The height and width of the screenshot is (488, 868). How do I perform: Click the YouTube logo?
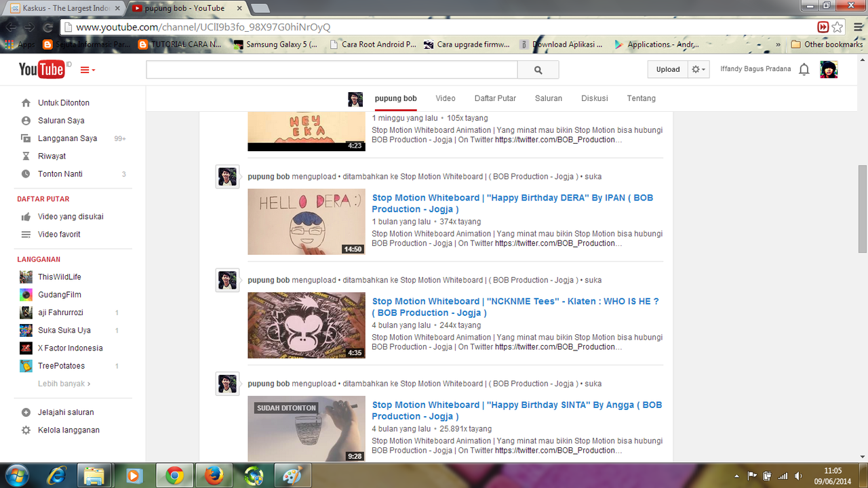42,70
